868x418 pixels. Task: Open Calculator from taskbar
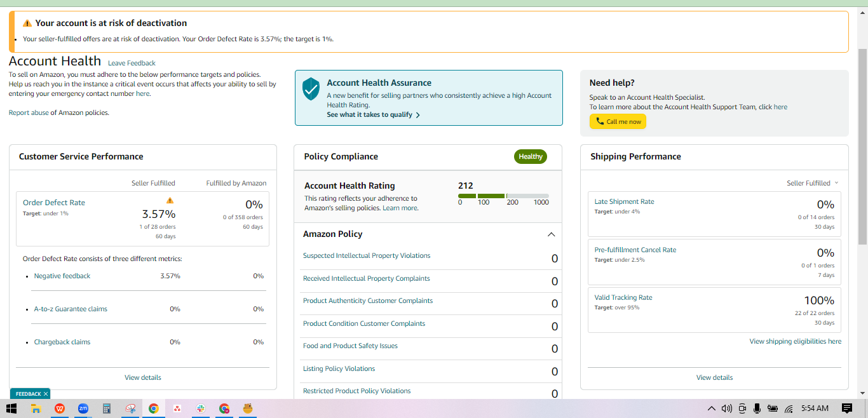(x=107, y=408)
